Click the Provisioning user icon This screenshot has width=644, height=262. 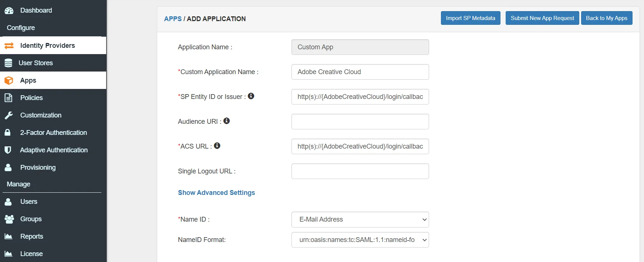tap(8, 167)
